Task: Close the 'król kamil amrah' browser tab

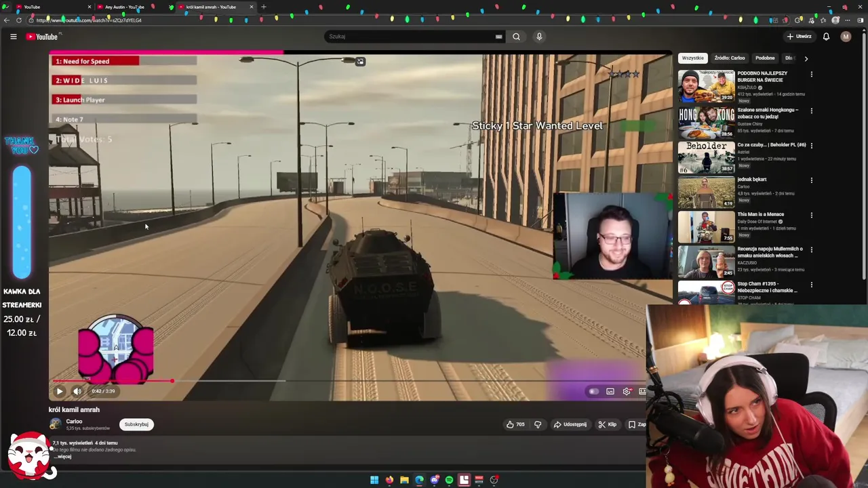Action: pyautogui.click(x=252, y=7)
